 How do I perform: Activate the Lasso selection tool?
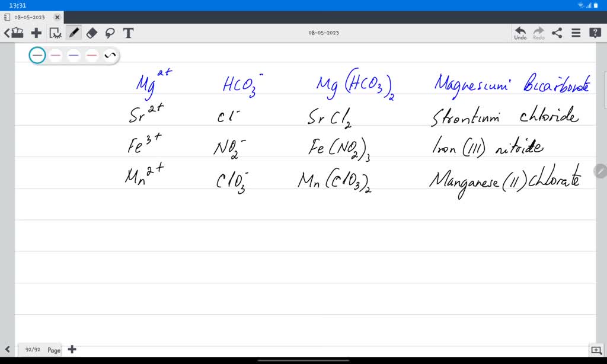[x=110, y=33]
